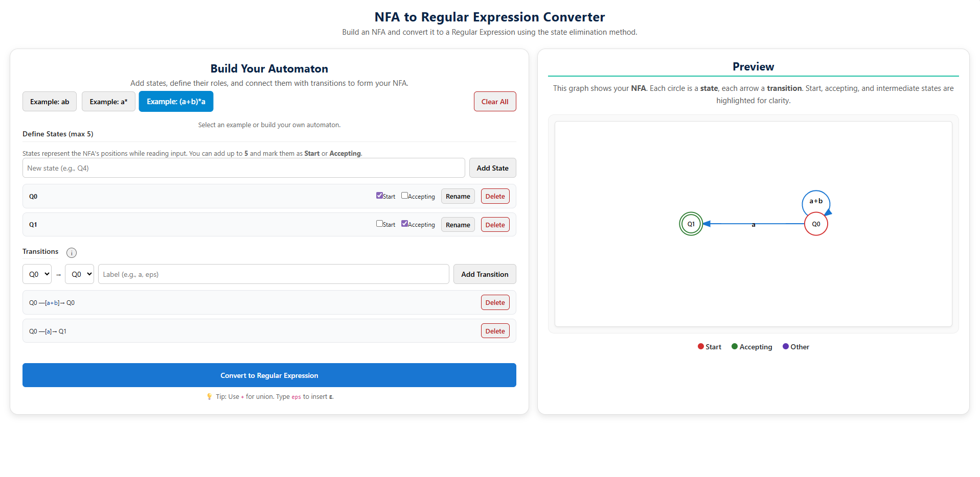Select the Q0 node in the preview graph
This screenshot has height=477, width=980.
pos(816,224)
